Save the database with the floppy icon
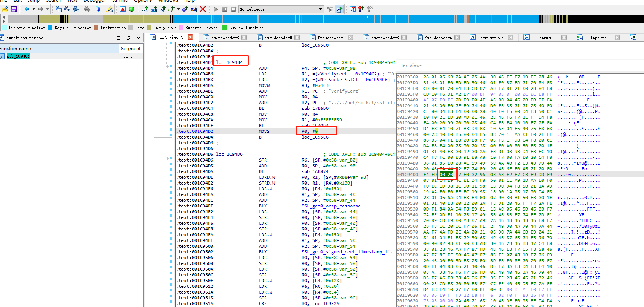The image size is (644, 307). pyautogui.click(x=14, y=9)
